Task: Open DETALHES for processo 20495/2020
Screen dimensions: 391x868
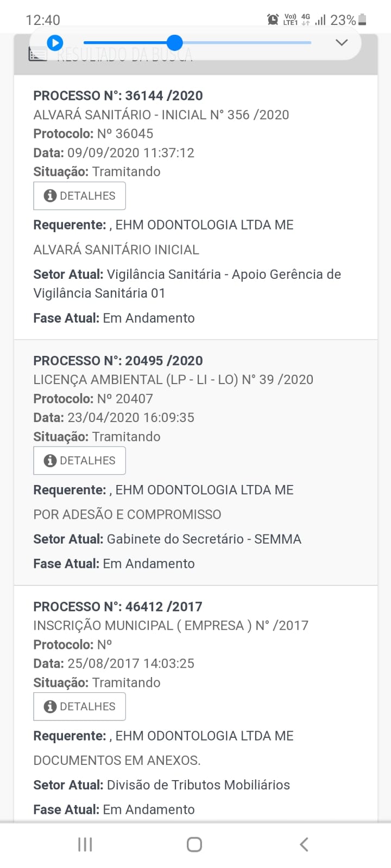Action: (79, 461)
